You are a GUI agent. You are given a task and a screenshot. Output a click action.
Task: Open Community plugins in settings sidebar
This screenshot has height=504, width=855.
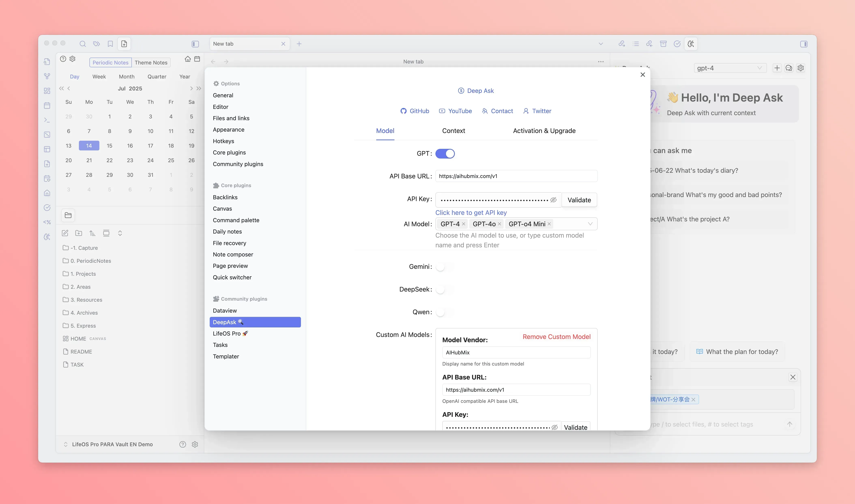[x=238, y=164]
